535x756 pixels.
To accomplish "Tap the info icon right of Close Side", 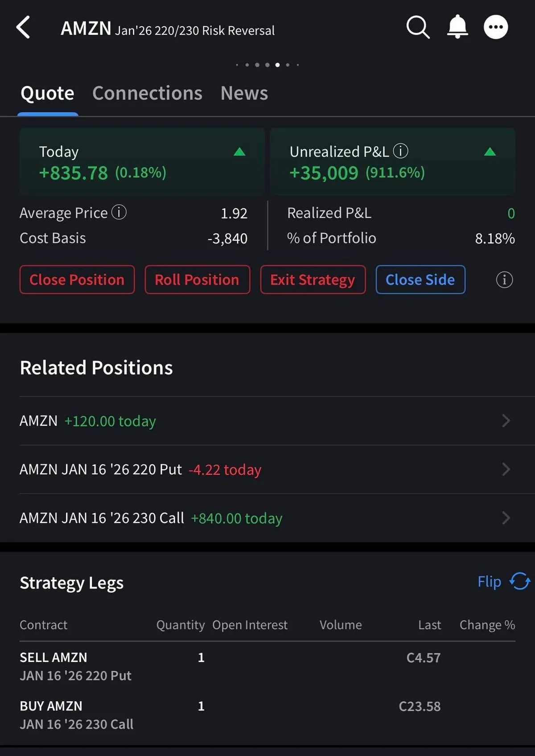I will pyautogui.click(x=504, y=280).
